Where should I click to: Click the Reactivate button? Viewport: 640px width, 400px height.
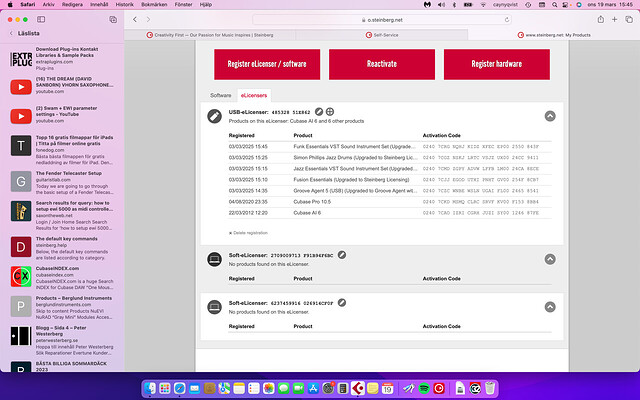(x=382, y=64)
